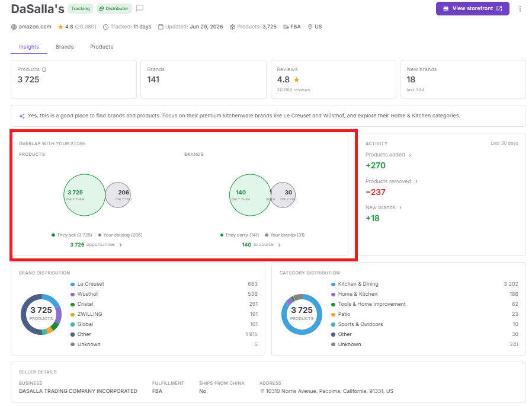Click the AI sparkle insight icon

(x=22, y=116)
